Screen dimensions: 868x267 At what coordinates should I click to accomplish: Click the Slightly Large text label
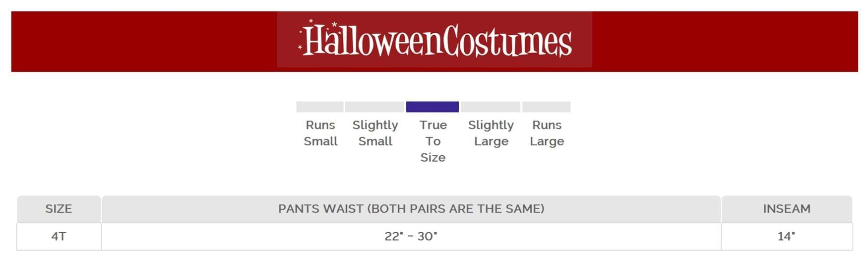pos(491,133)
